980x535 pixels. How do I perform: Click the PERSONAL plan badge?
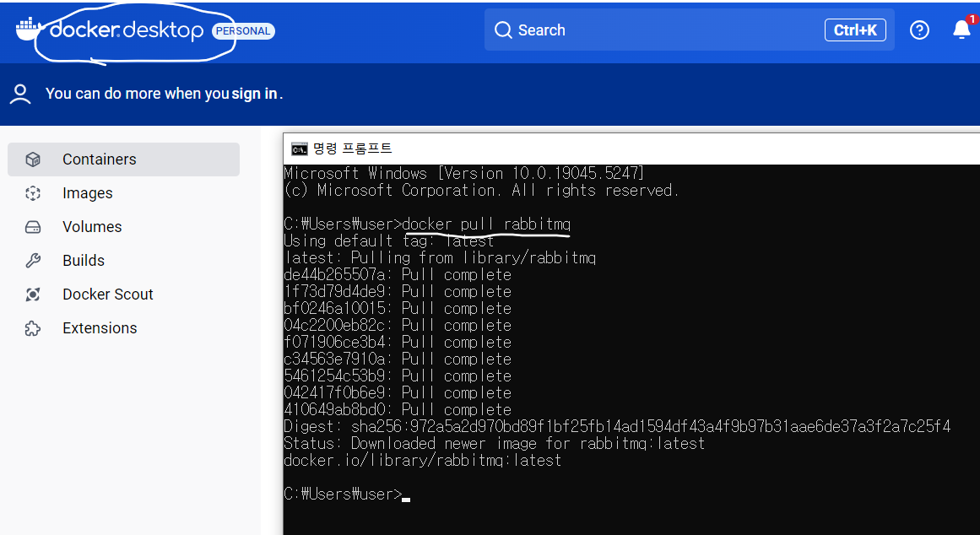[243, 30]
